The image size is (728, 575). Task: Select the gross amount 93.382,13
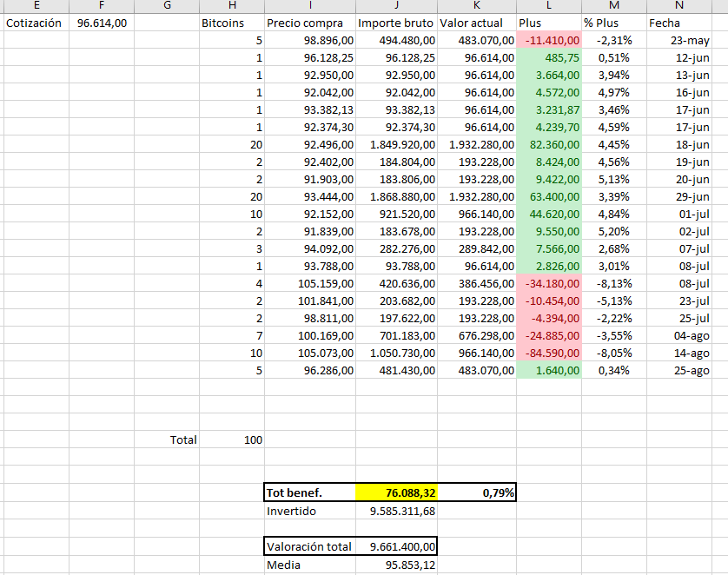[396, 110]
